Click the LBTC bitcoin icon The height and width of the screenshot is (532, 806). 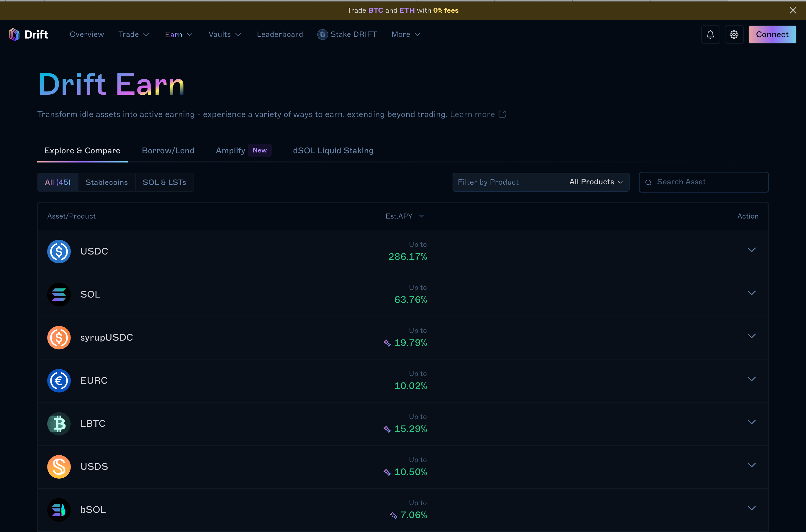pyautogui.click(x=59, y=424)
